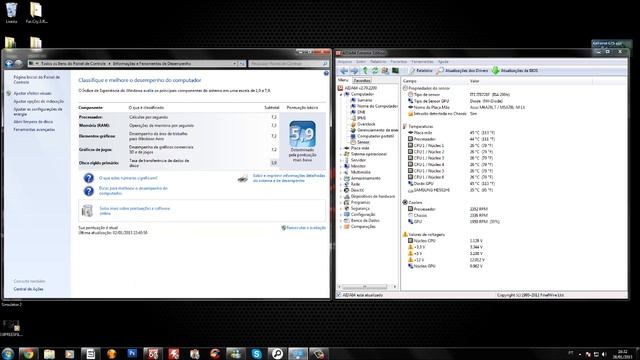Select the Configuração tree item

(x=363, y=214)
